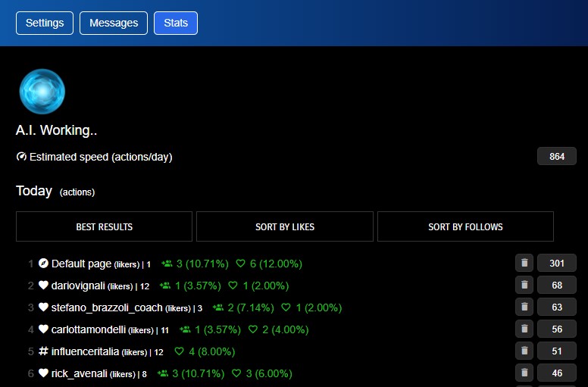Click green likes heart in influenceritalia row

tap(180, 351)
